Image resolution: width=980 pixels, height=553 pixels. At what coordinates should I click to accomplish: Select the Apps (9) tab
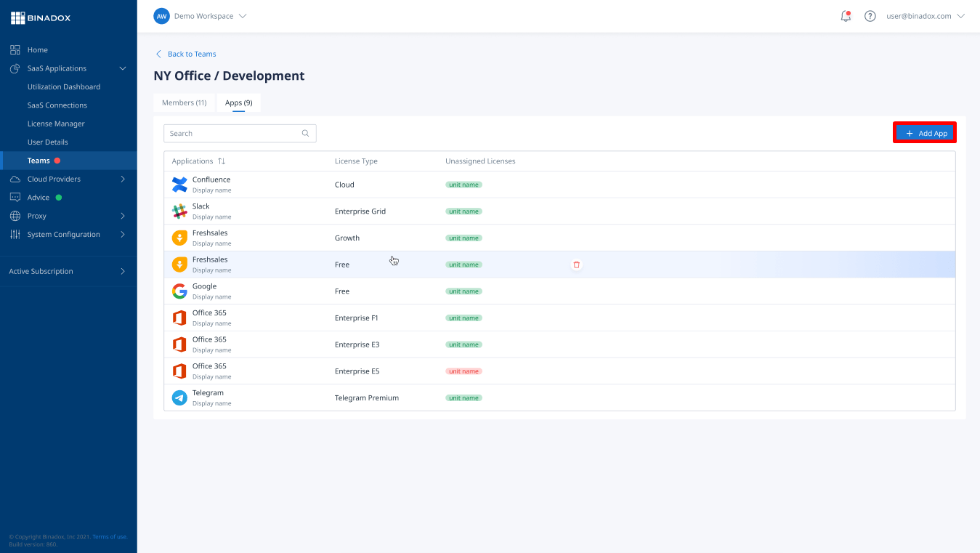coord(238,102)
